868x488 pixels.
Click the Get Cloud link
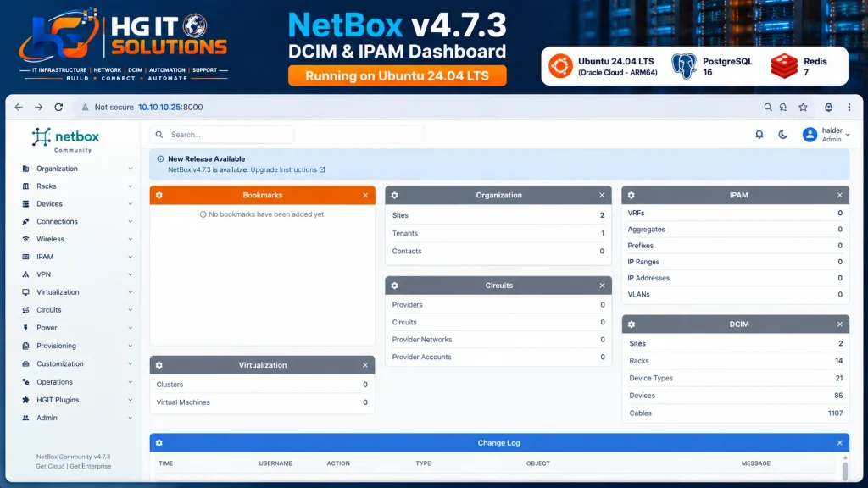coord(50,467)
